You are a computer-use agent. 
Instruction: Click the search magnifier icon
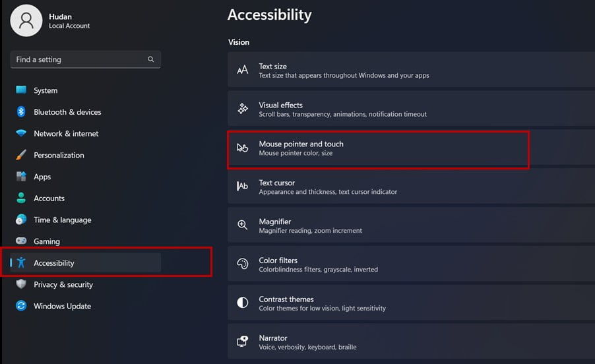151,59
